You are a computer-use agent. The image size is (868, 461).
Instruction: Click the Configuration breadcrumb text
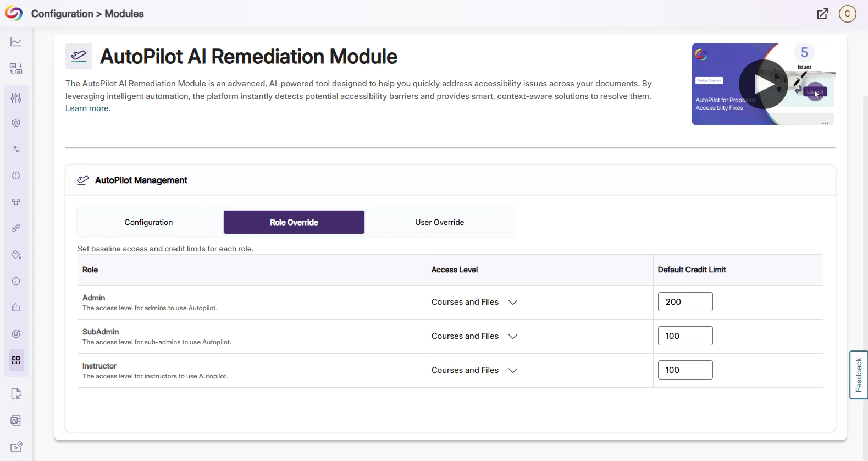click(x=62, y=14)
